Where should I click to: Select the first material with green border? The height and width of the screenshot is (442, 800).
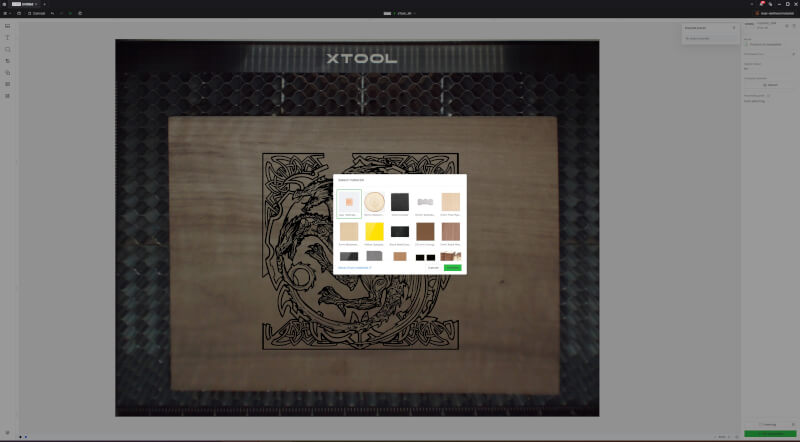(x=349, y=204)
